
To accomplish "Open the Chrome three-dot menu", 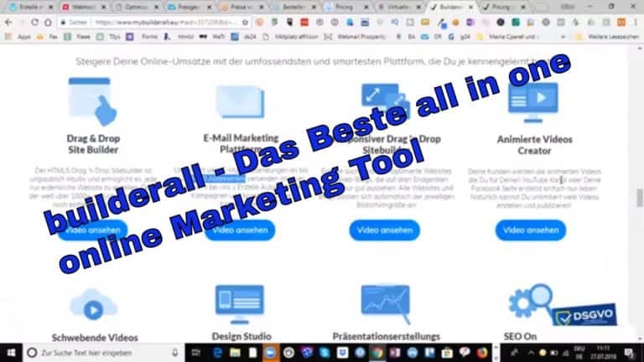I will (x=635, y=22).
